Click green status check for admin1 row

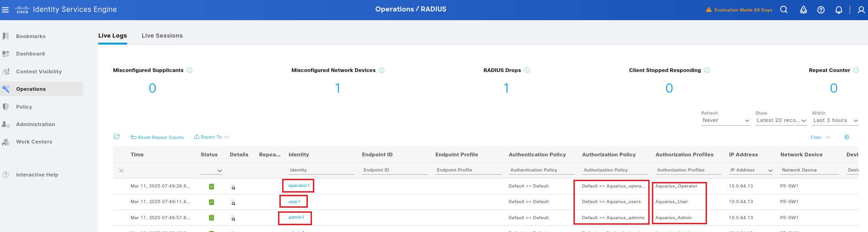211,218
